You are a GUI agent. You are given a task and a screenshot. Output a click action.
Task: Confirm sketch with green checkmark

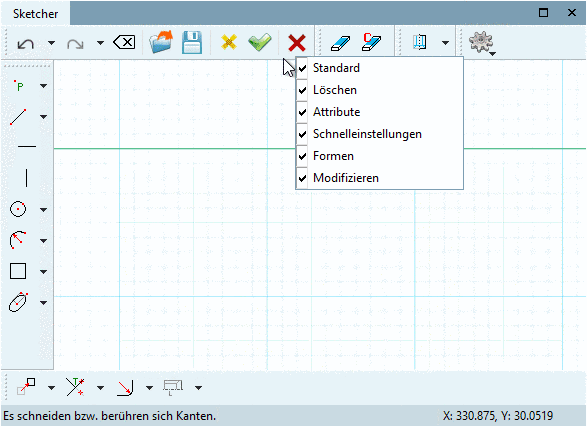pos(259,42)
